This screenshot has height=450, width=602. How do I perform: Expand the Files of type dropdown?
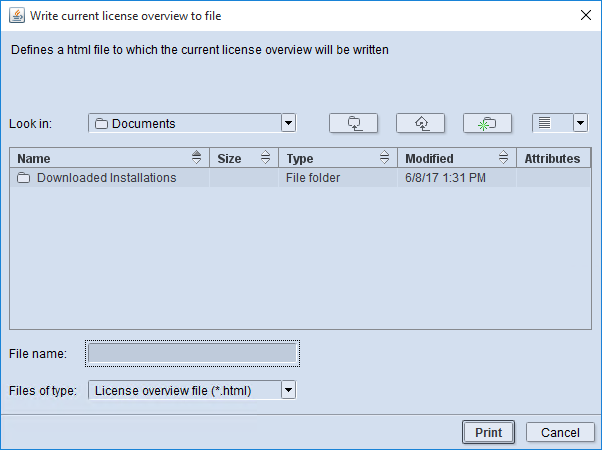coord(288,390)
